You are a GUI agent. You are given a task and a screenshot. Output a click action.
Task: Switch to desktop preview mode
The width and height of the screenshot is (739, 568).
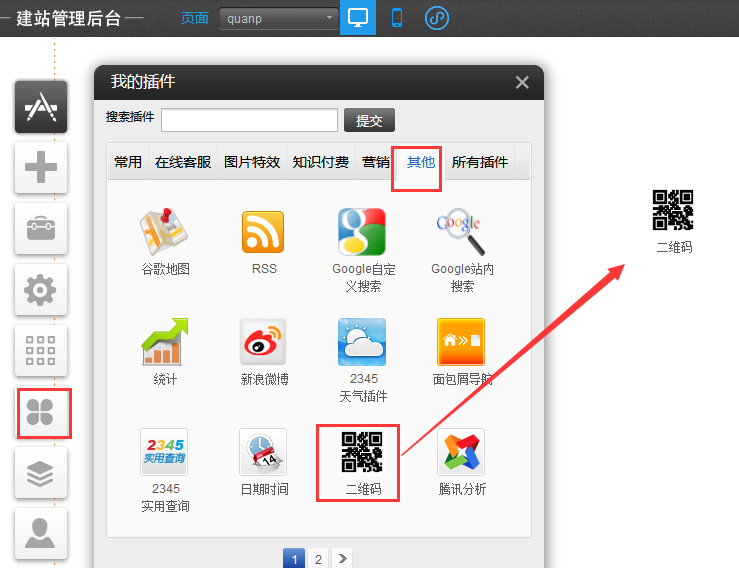point(358,18)
